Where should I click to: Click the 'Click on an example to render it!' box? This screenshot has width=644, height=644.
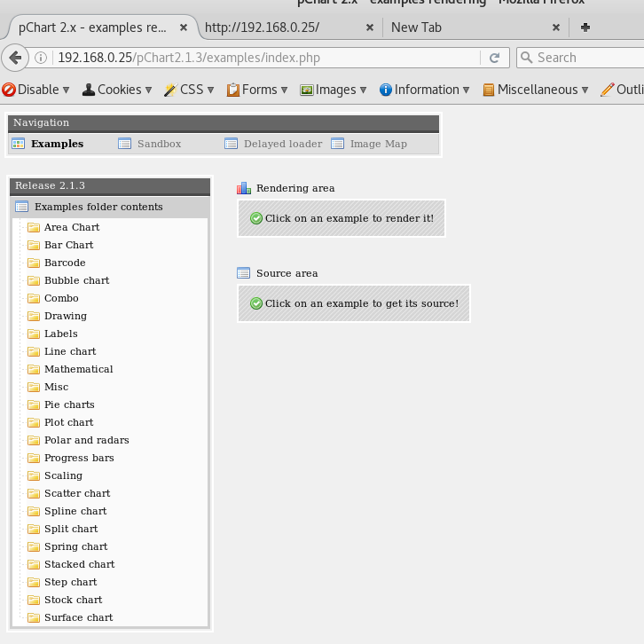[x=342, y=218]
